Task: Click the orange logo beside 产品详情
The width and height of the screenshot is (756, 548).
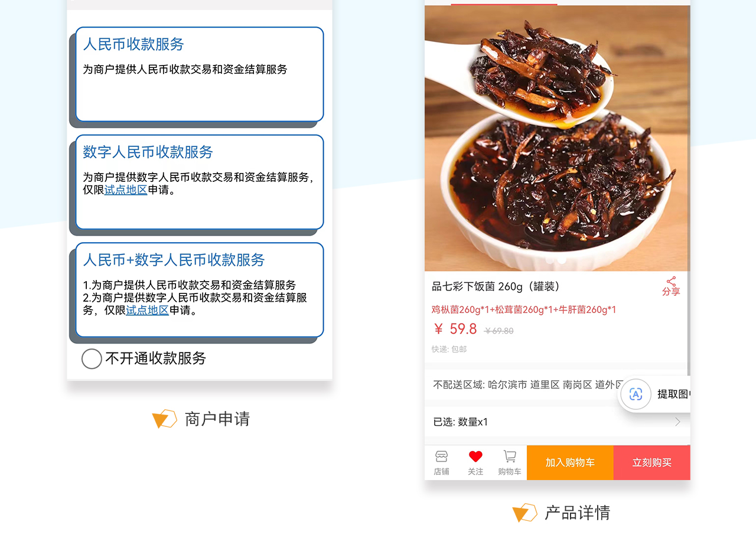Action: (x=524, y=513)
